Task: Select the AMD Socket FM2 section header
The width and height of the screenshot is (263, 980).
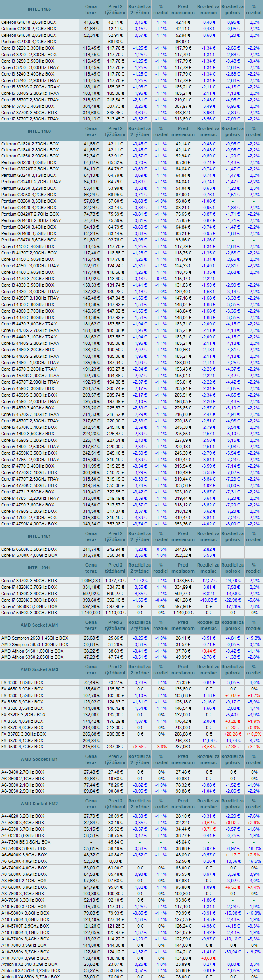Action: [x=39, y=804]
